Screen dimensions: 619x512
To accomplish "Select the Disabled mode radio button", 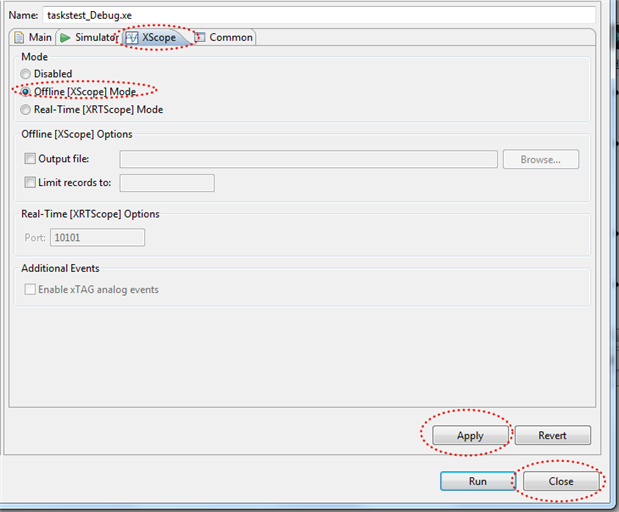I will pyautogui.click(x=25, y=74).
